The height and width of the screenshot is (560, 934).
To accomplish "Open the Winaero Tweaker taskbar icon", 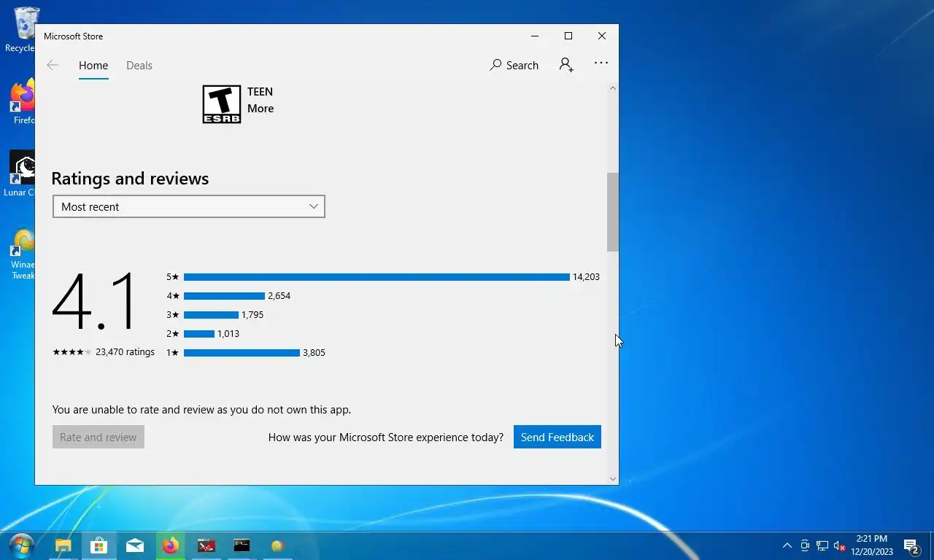I will 277,545.
